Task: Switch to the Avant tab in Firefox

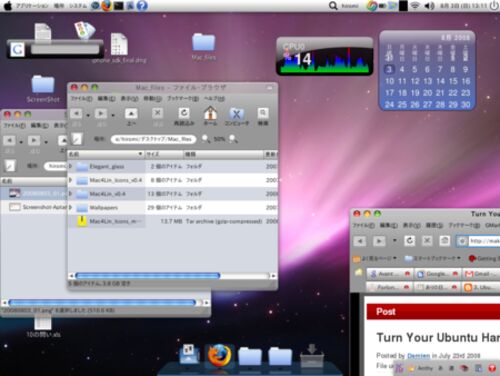Action: point(389,274)
